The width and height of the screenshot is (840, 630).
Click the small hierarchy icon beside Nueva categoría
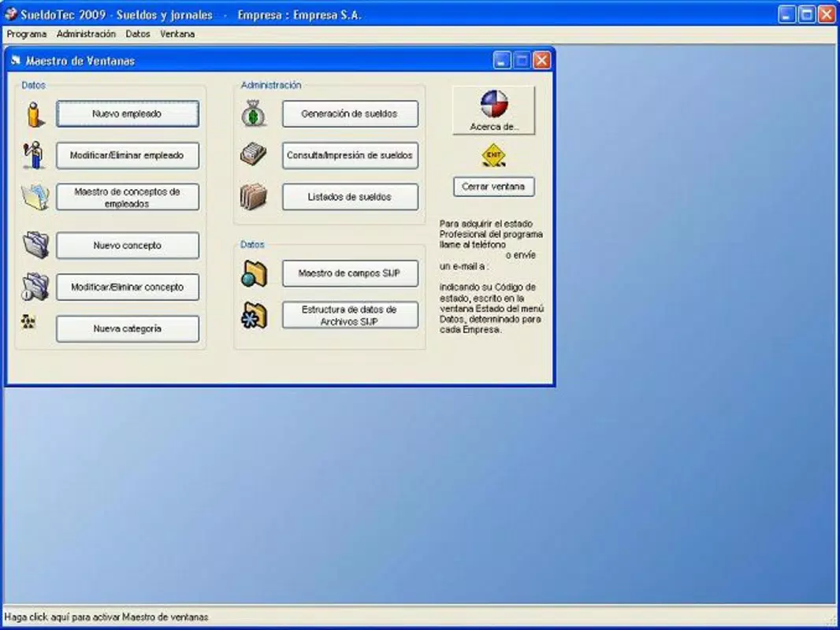(28, 321)
